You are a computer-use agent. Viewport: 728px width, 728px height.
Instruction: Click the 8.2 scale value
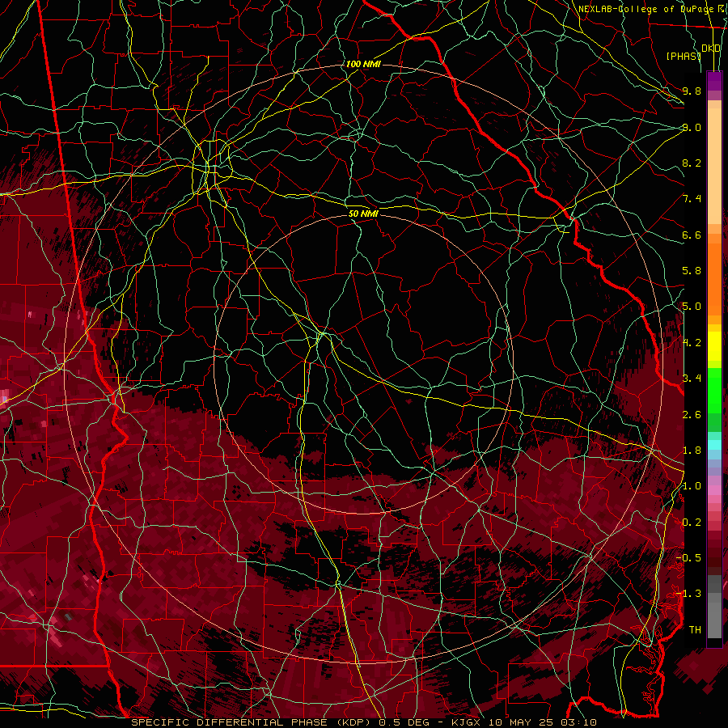(692, 163)
